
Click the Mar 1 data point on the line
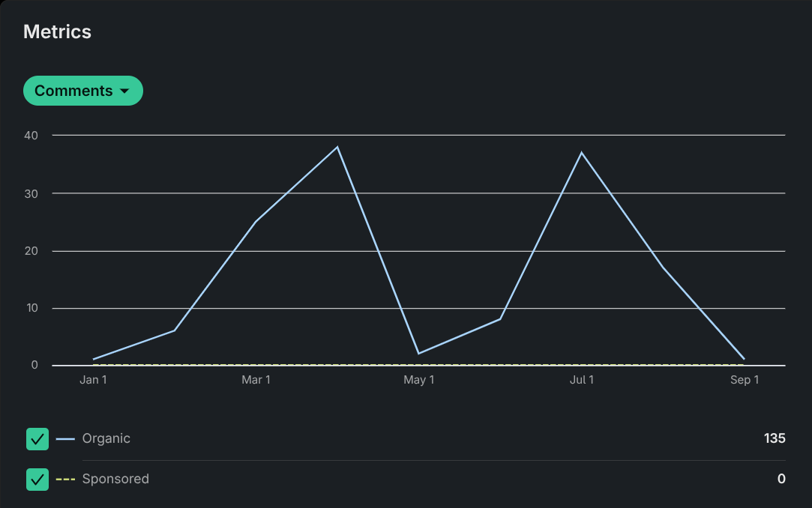[256, 222]
